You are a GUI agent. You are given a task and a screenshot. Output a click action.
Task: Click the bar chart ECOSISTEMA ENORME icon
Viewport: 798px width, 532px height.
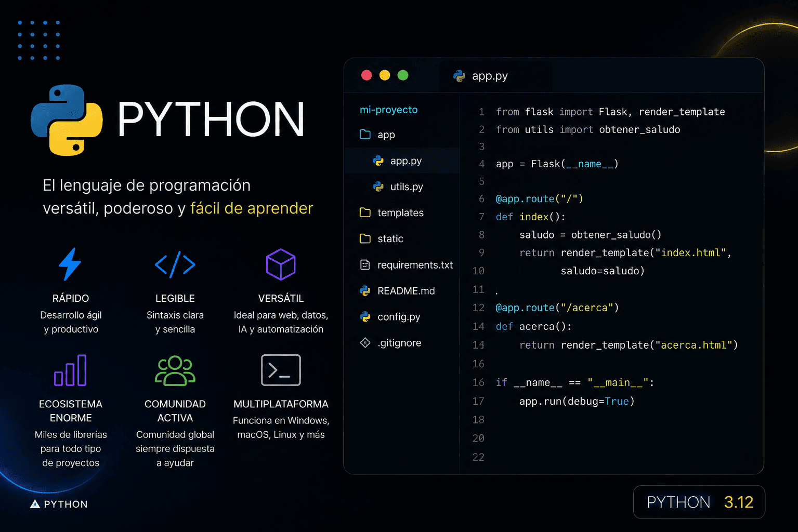point(71,370)
